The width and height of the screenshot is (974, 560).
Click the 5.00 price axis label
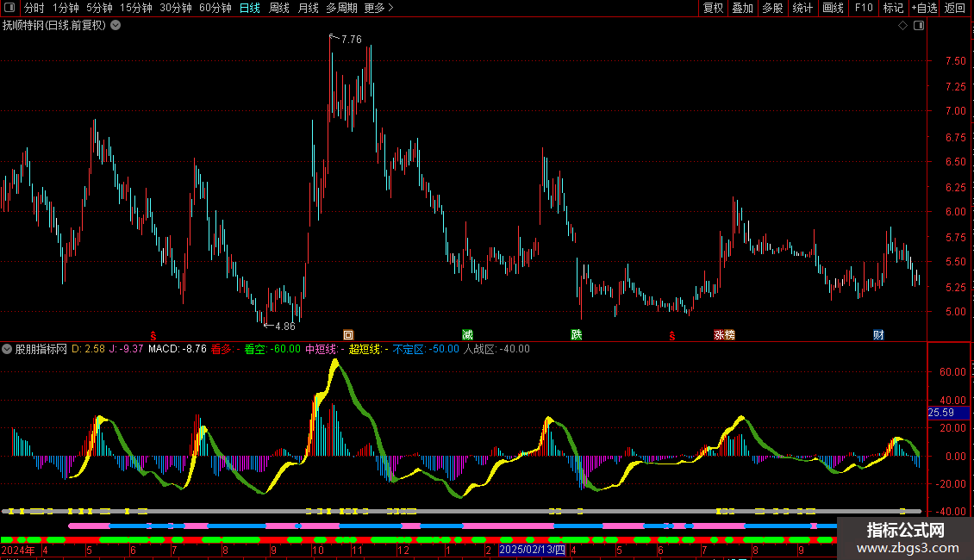955,312
